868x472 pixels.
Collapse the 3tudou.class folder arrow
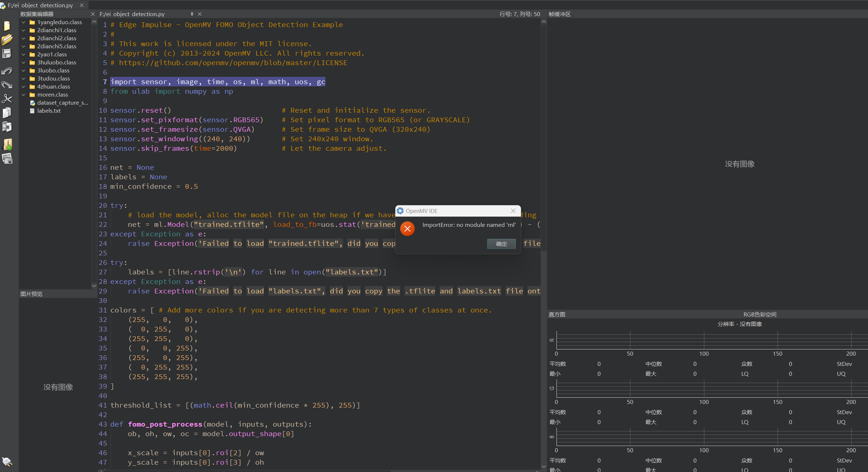pos(23,79)
